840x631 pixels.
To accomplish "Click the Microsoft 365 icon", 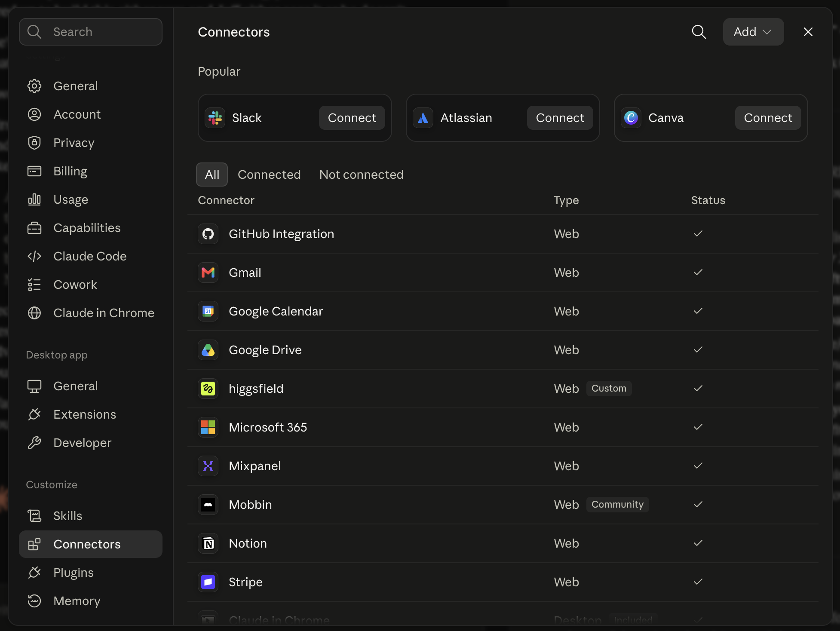I will [x=208, y=427].
